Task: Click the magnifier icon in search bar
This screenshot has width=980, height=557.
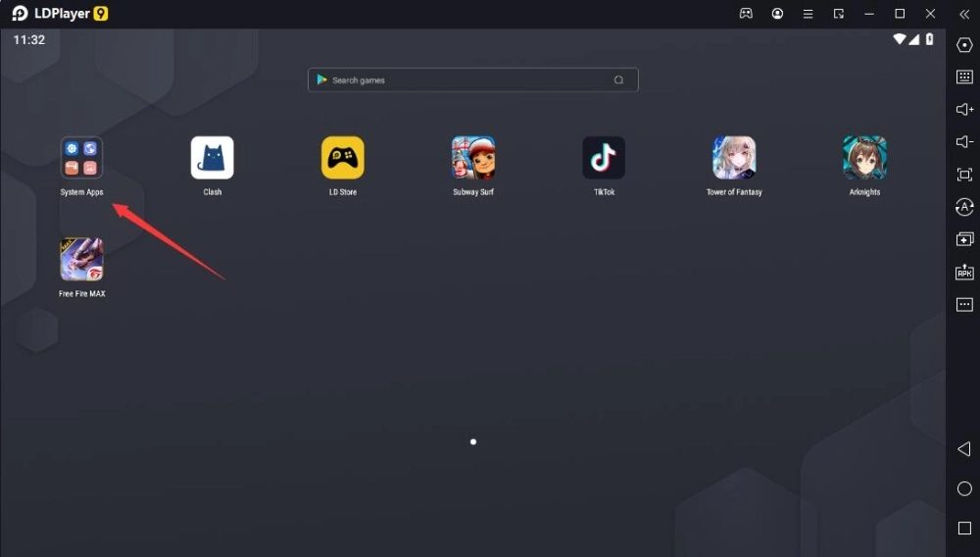Action: (618, 80)
